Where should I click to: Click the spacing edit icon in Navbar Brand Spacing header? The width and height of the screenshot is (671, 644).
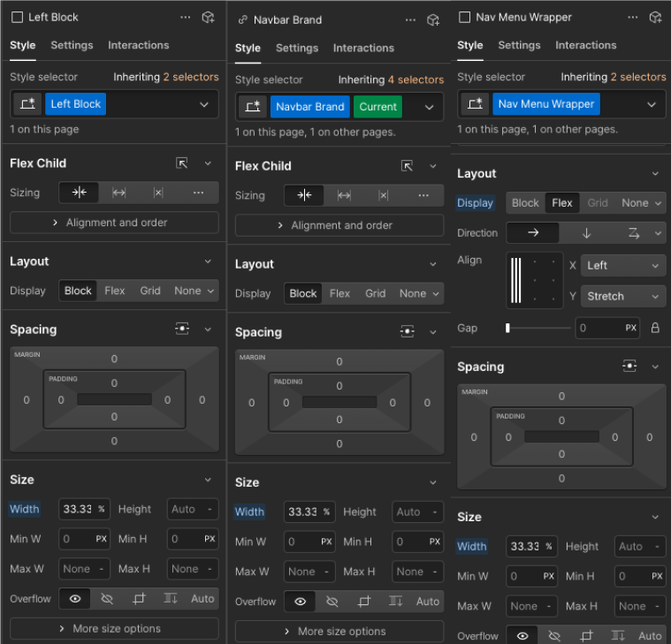408,331
